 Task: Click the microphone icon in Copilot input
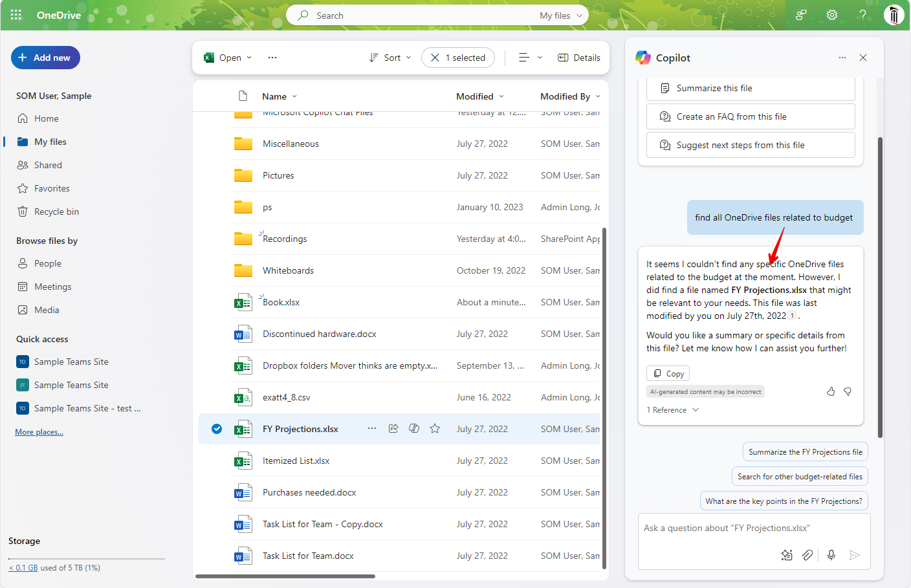coord(831,554)
